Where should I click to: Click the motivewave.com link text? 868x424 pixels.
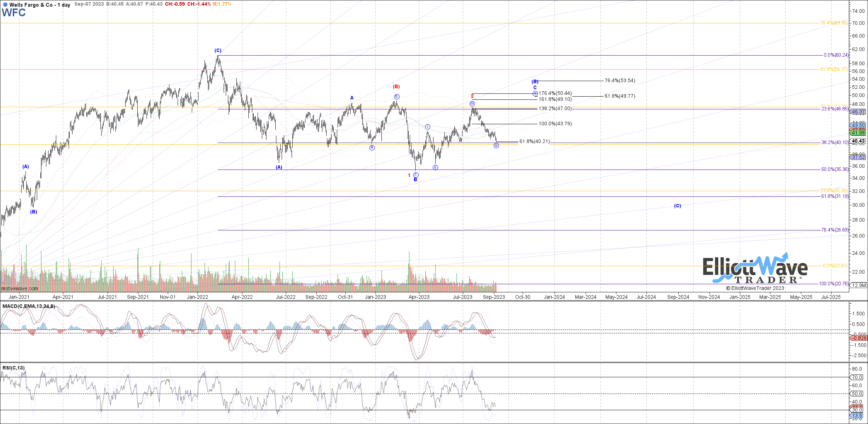(x=19, y=288)
